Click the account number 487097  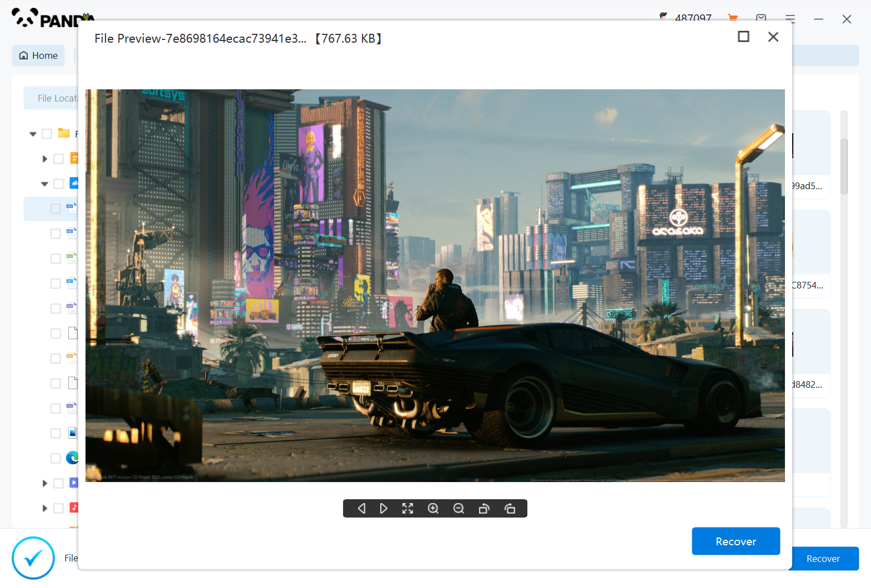(x=693, y=17)
